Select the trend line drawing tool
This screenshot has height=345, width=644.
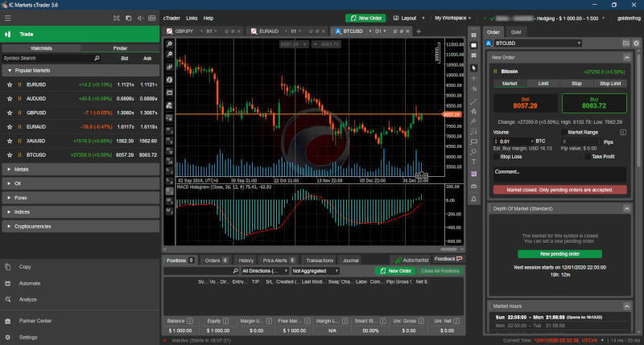[x=474, y=102]
